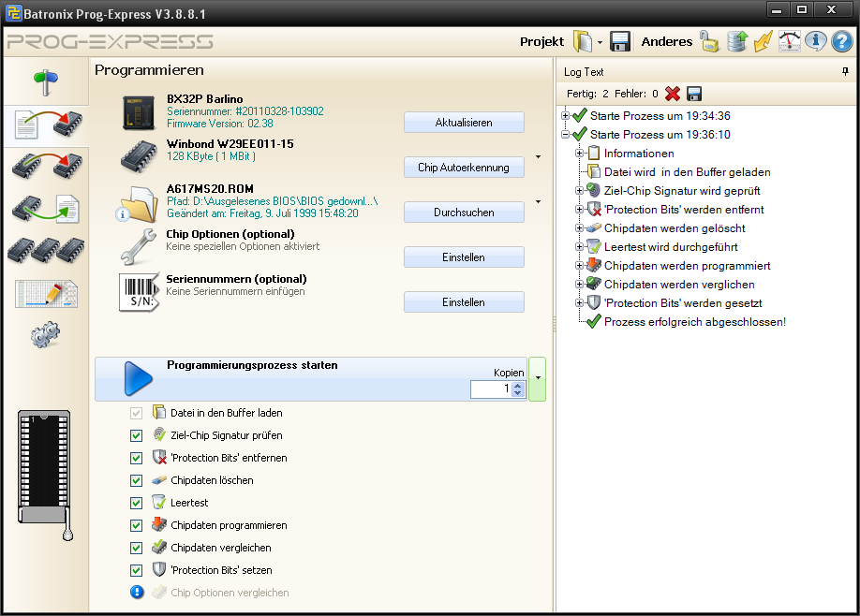Toggle 'Chipdaten vergleichen' checkbox

pos(136,548)
